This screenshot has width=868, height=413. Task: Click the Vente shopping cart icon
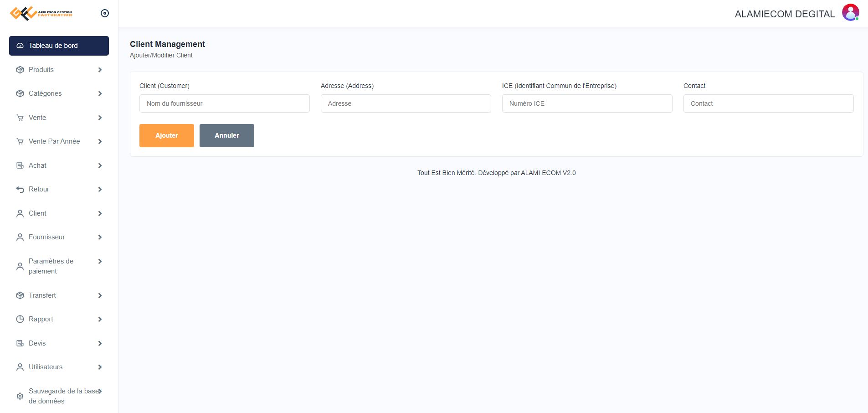(20, 118)
